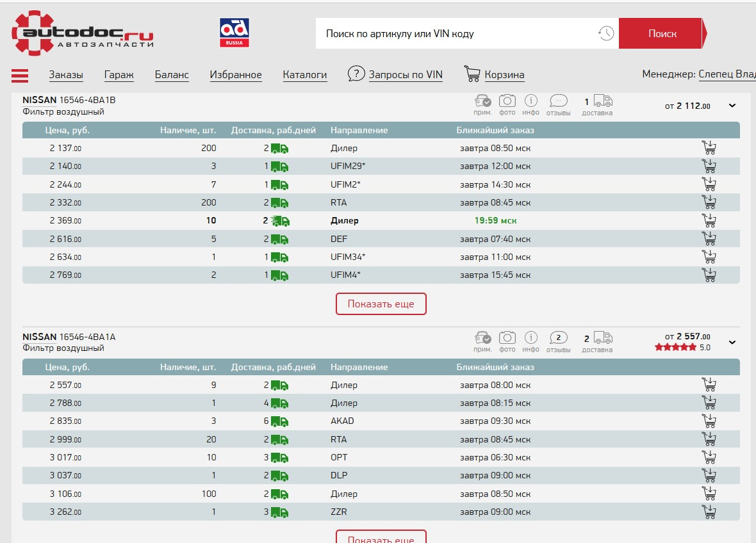Add the 2 137.00 offer to cart
This screenshot has width=756, height=543.
click(x=709, y=147)
